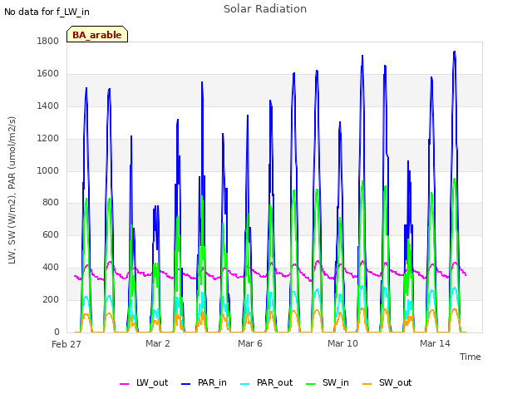Click the orange SW_out legend swatch
Viewport: 532px width, 399px height.
(367, 384)
